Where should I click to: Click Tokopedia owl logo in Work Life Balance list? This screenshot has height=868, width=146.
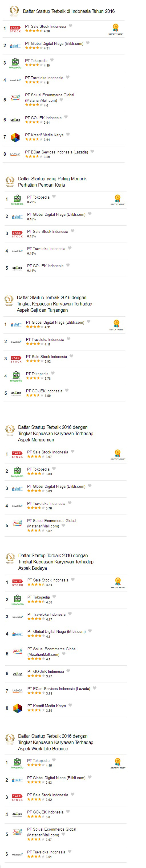click(x=17, y=763)
